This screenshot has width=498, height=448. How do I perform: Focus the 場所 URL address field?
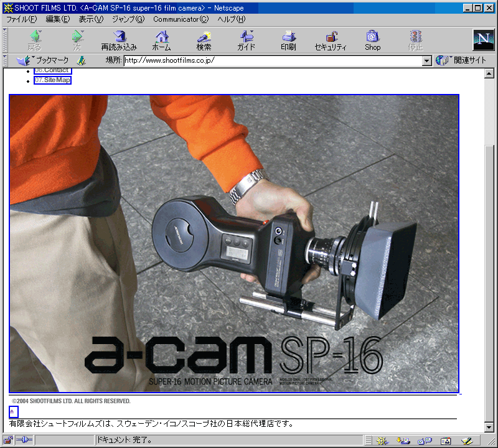click(x=273, y=60)
